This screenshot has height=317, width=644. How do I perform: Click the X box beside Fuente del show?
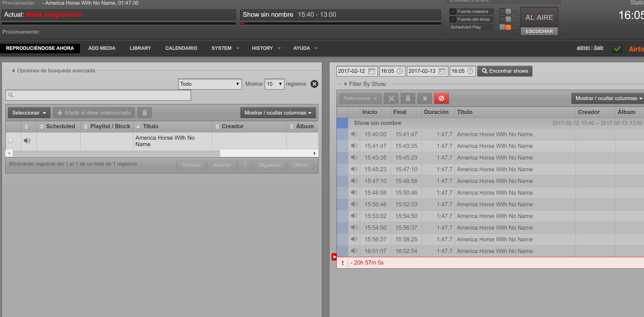[452, 19]
